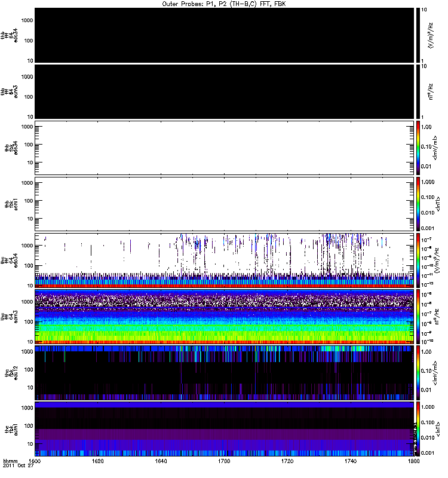This screenshot has height=478, width=448.
Task: Click the '2011 Oct 27' date label
Action: click(x=17, y=467)
